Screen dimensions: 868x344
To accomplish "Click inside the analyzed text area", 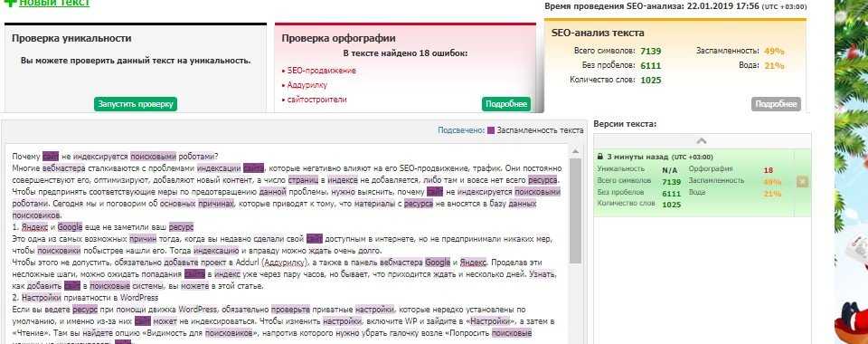I will click(288, 244).
